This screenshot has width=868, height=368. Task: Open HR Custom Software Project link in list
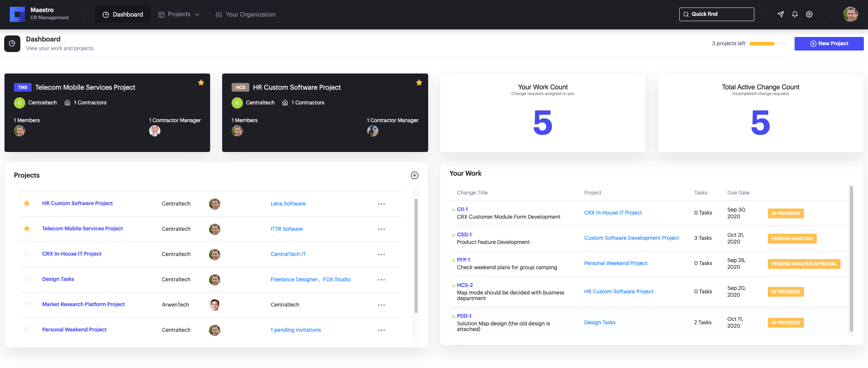pos(77,203)
